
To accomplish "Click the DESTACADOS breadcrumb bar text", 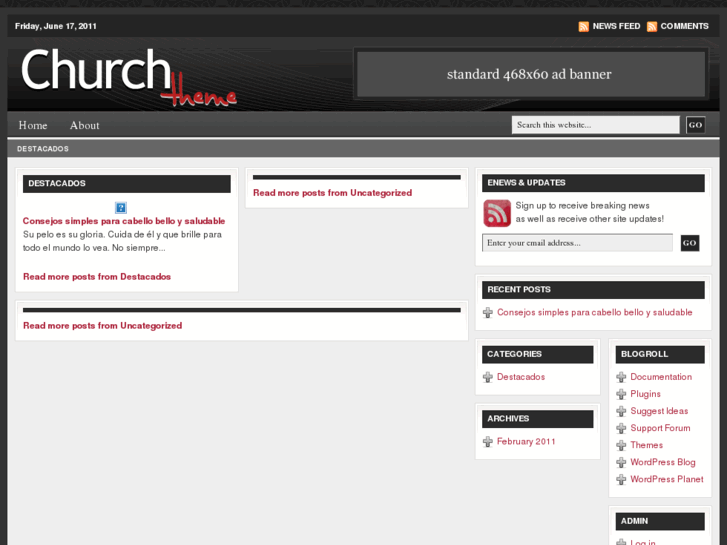I will point(43,149).
